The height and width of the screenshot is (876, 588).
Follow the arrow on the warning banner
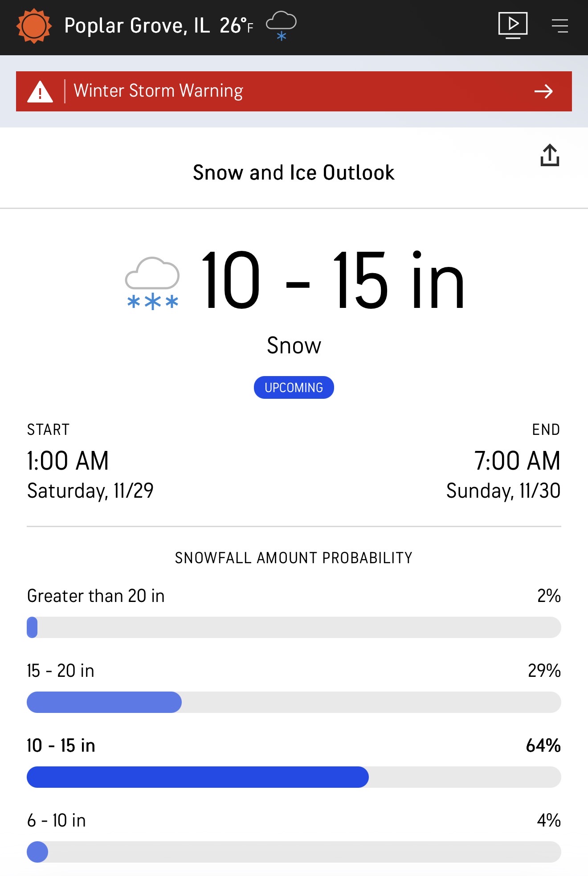click(543, 92)
